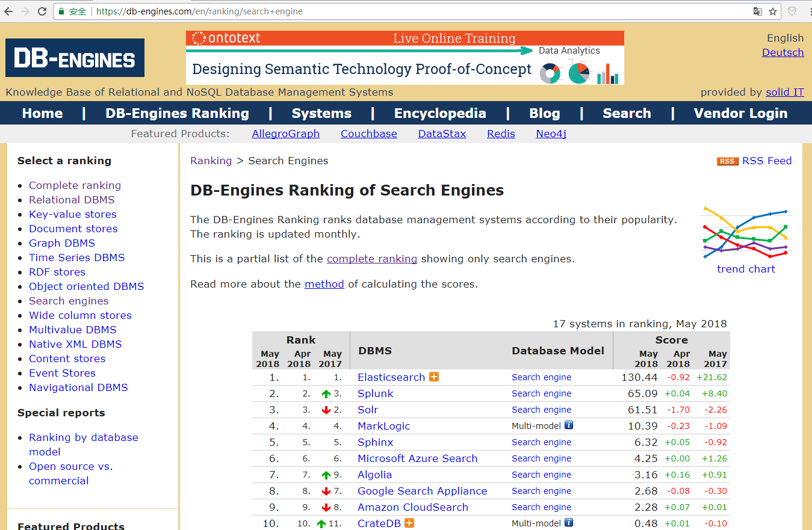Click red down arrow in Google Search Appliance row
Viewport: 812px width, 530px height.
pyautogui.click(x=326, y=491)
